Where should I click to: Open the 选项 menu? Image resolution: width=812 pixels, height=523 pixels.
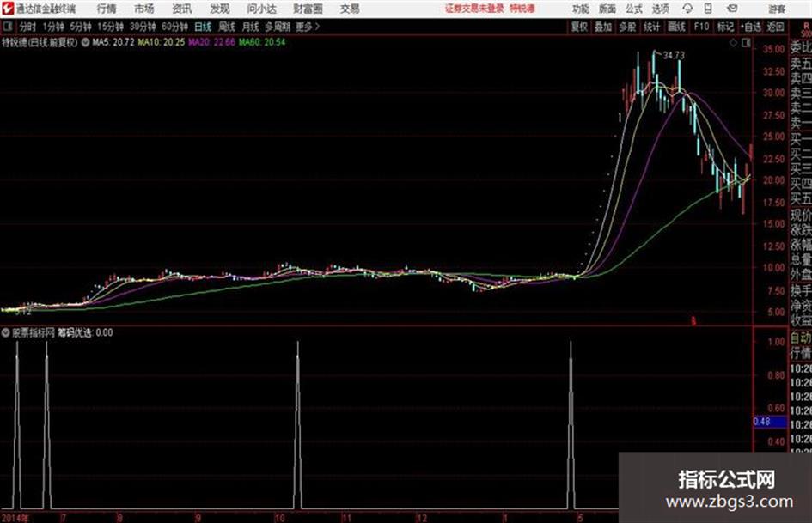tap(660, 9)
